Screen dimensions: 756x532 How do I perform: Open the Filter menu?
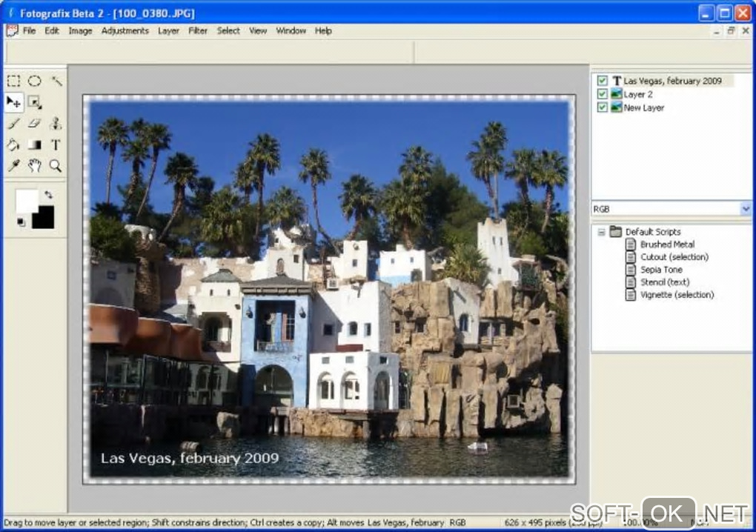point(198,31)
